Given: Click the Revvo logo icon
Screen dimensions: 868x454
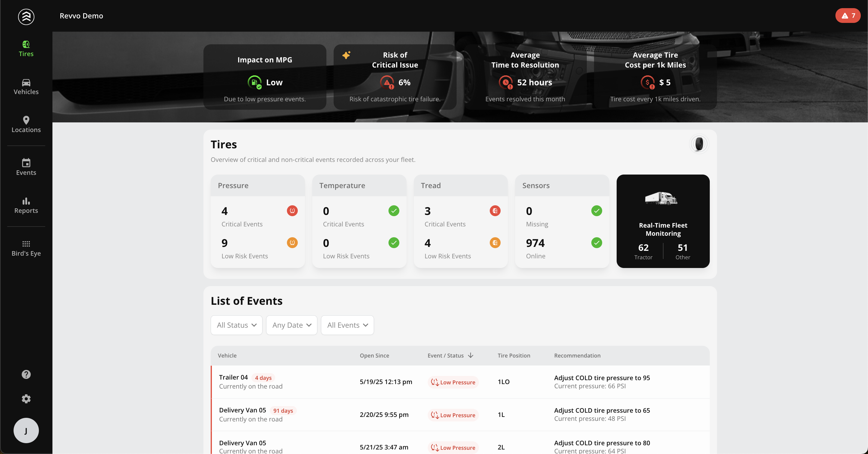Looking at the screenshot, I should click(26, 16).
